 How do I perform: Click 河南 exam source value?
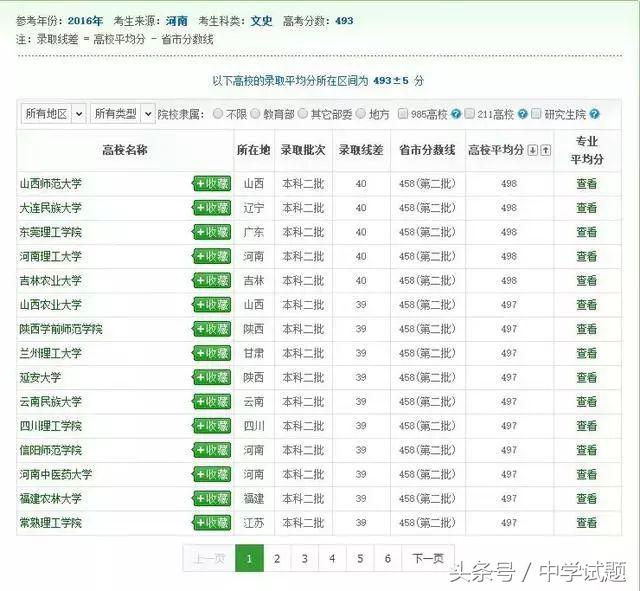point(177,21)
